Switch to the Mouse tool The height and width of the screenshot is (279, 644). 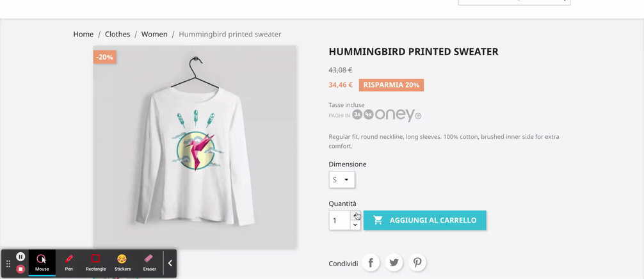[42, 262]
